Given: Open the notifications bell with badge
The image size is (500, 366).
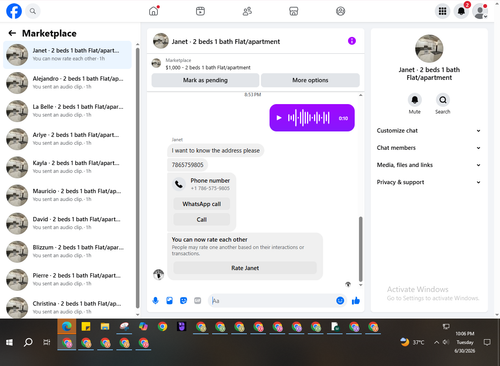Looking at the screenshot, I should 461,11.
